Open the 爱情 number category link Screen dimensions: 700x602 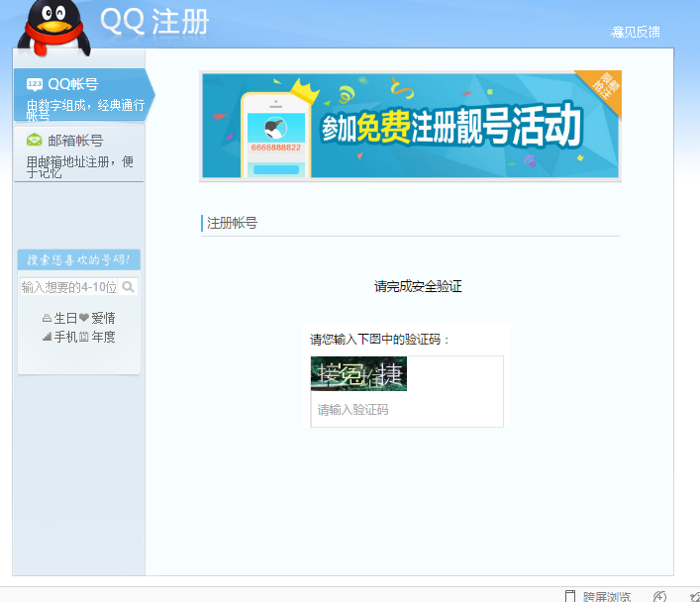pyautogui.click(x=97, y=318)
